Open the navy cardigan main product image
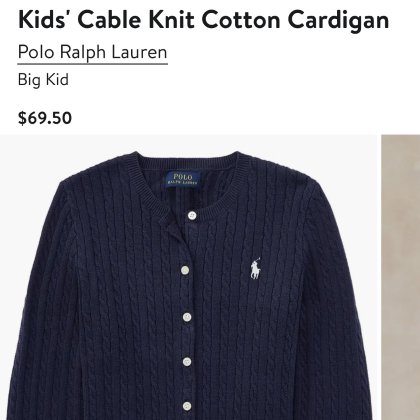Image resolution: width=420 pixels, height=420 pixels. tap(188, 277)
